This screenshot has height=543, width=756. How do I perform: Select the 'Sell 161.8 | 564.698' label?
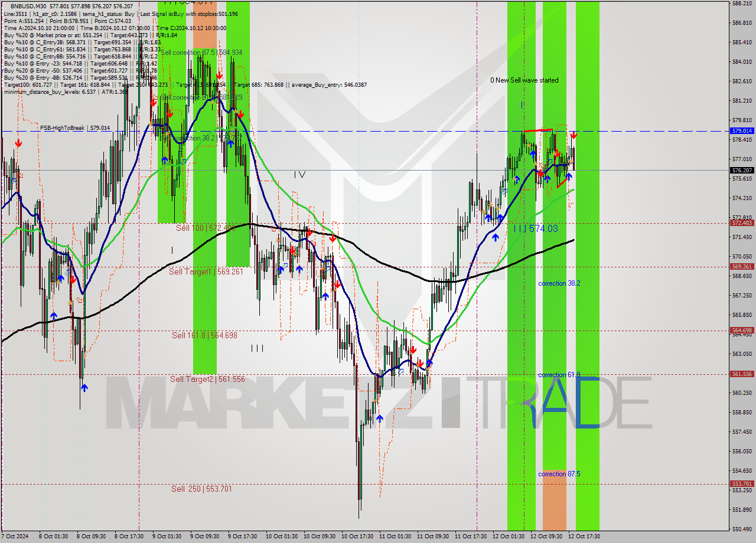click(204, 335)
